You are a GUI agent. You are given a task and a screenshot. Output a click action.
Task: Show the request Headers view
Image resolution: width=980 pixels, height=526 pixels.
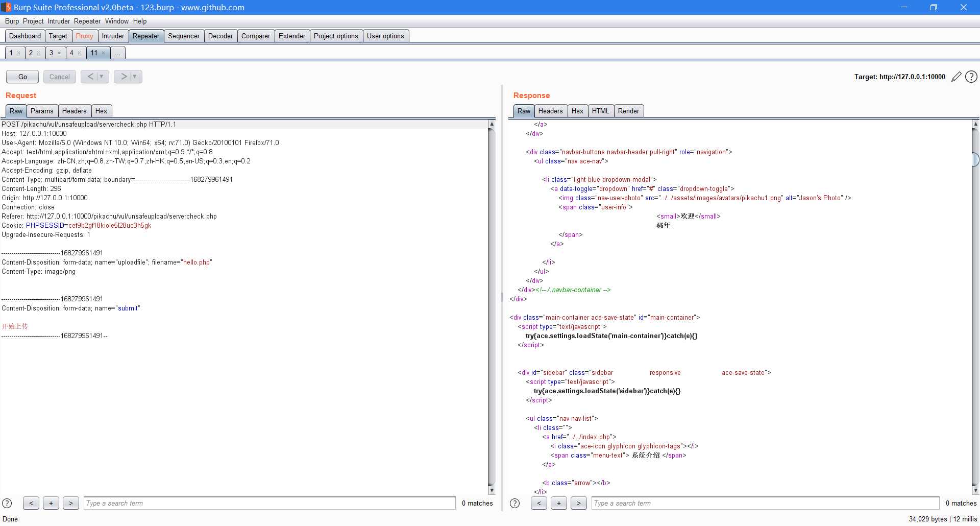[x=75, y=111]
